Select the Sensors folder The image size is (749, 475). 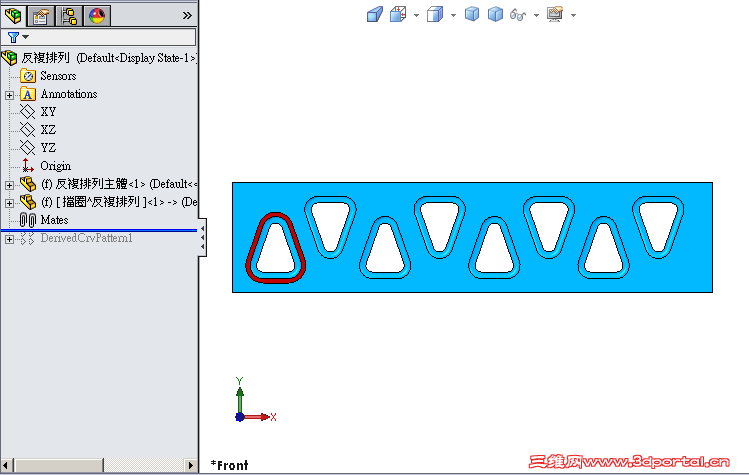coord(58,76)
